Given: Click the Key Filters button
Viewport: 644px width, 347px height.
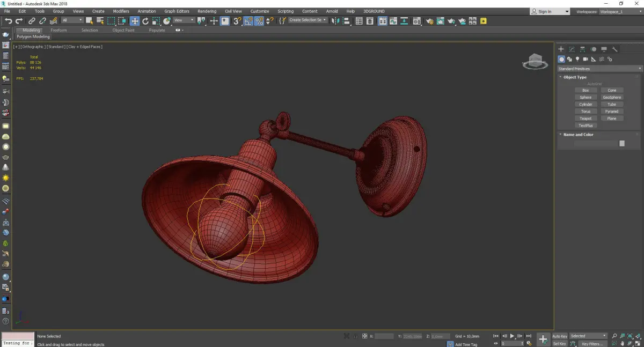Looking at the screenshot, I should tap(592, 344).
